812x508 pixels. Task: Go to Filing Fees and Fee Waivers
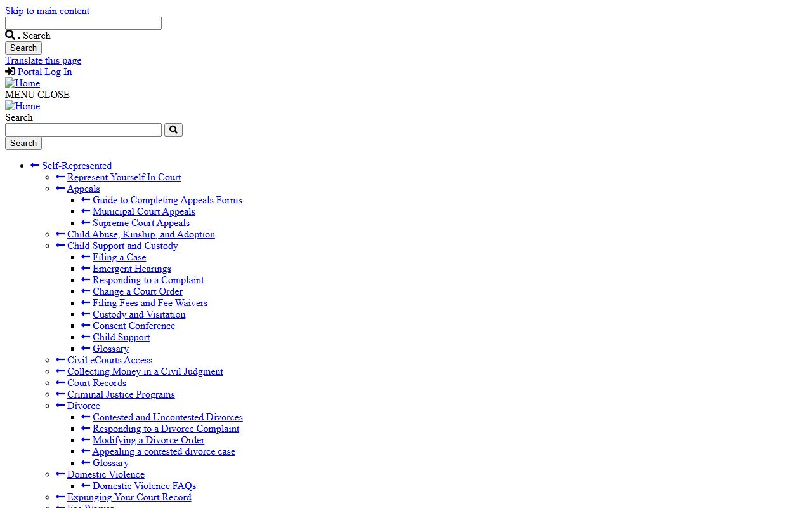coord(150,303)
